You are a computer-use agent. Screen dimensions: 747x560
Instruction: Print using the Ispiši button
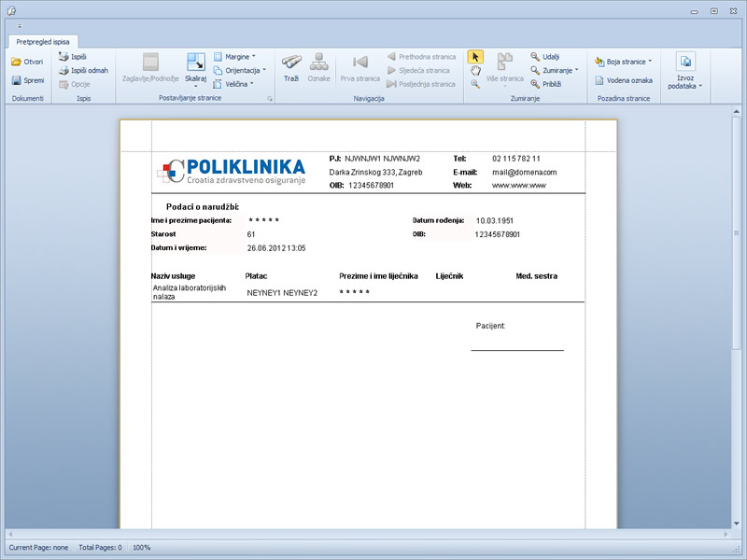pyautogui.click(x=73, y=57)
